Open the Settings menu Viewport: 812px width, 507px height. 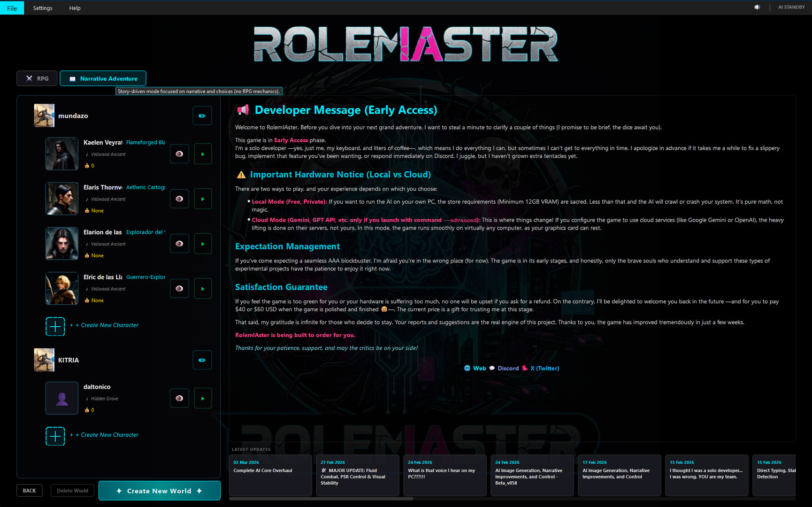point(43,8)
